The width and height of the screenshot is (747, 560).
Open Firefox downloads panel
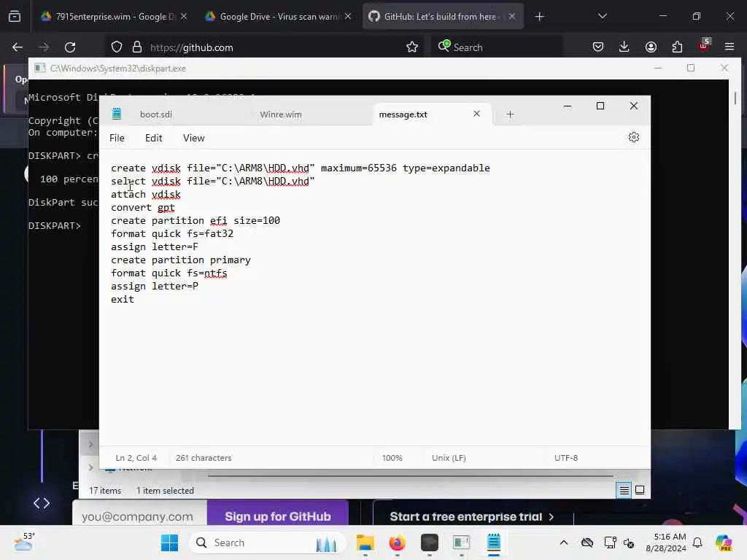[624, 47]
